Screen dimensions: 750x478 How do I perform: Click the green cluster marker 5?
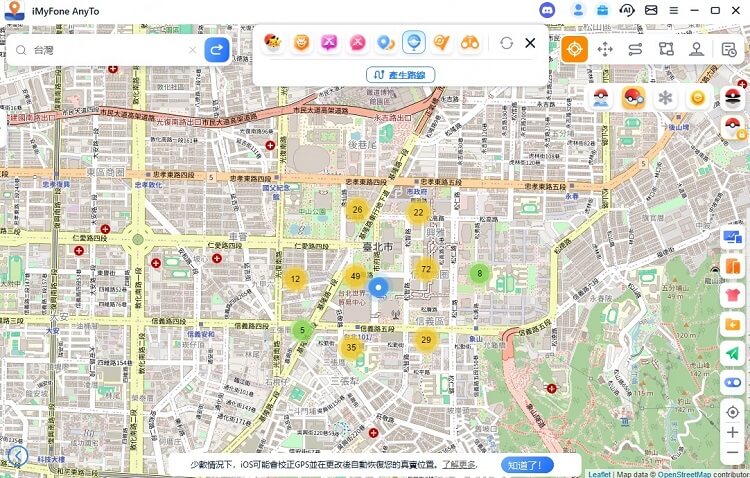tap(302, 330)
